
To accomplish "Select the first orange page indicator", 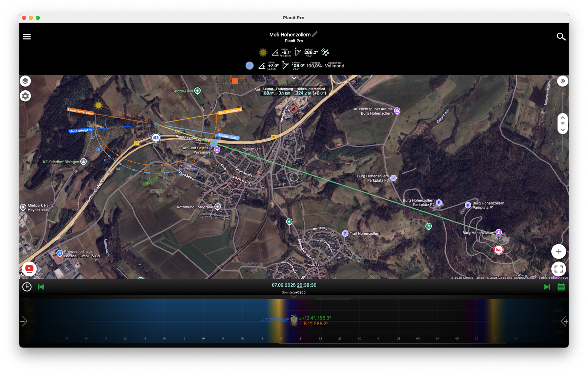I will pyautogui.click(x=214, y=81).
